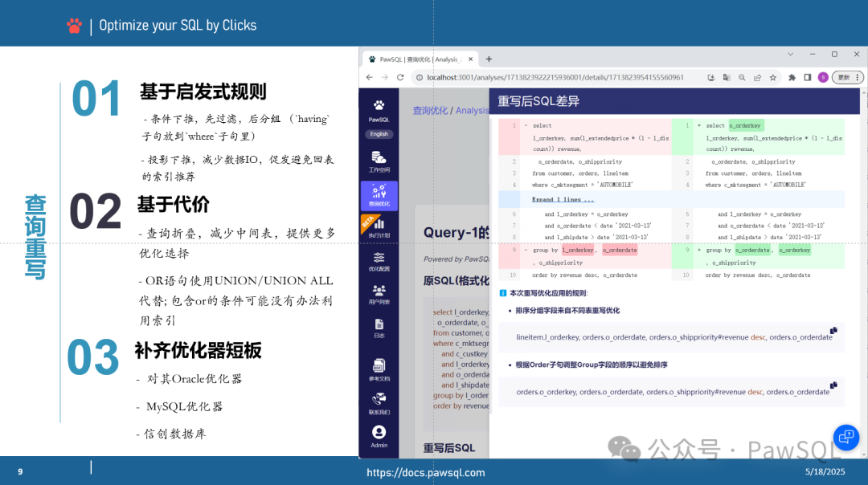Select the PawSQL 查询优化 browser tab
This screenshot has height=485, width=868.
(x=420, y=59)
